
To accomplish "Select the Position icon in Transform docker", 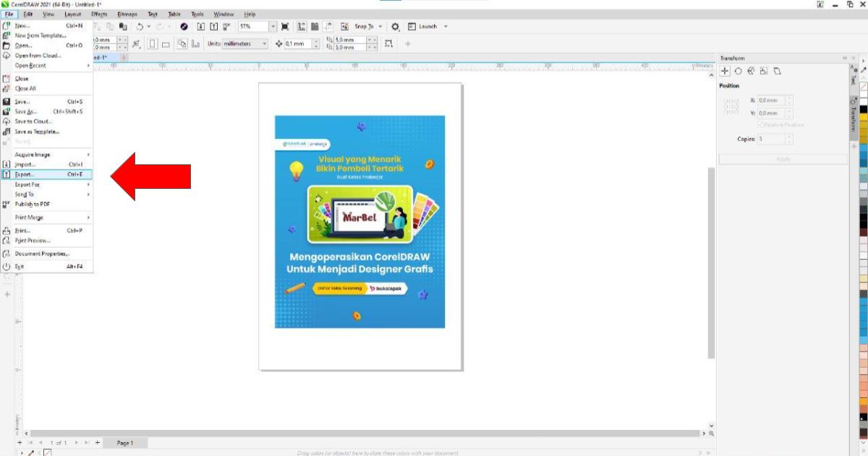I will [725, 71].
